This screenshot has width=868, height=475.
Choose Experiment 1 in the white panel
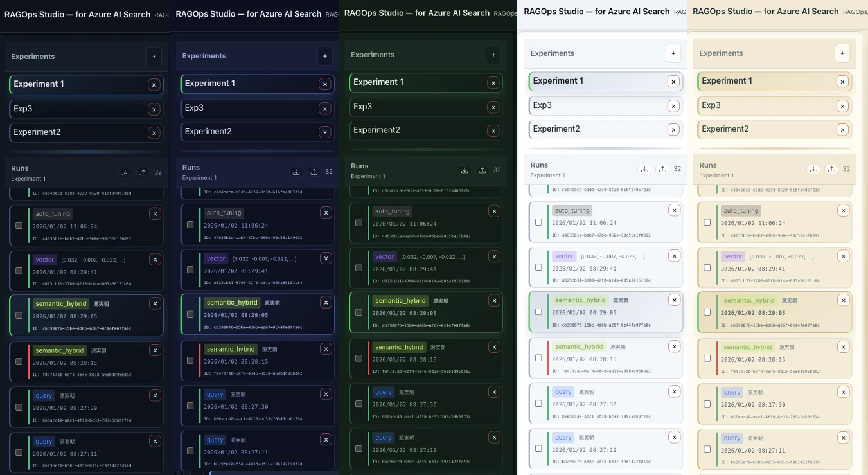tap(606, 81)
